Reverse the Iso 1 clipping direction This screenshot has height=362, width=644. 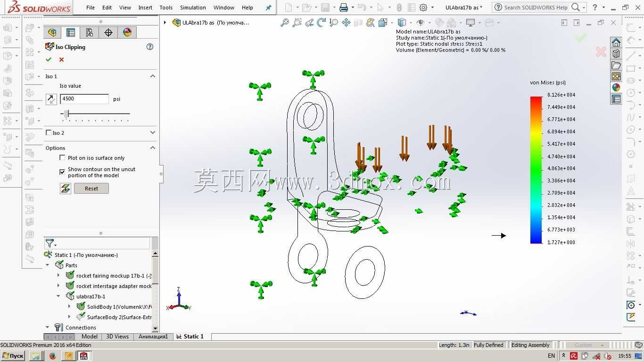tap(51, 99)
